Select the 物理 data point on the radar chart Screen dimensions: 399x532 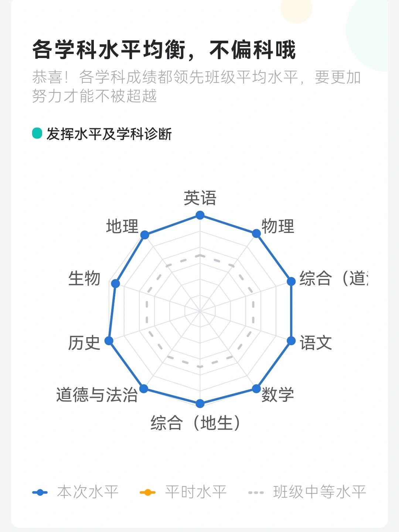(256, 233)
